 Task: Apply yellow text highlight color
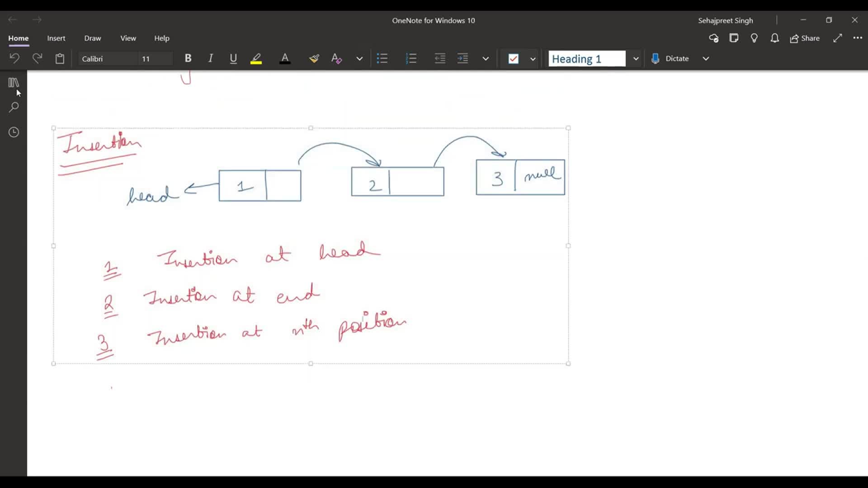(x=256, y=59)
